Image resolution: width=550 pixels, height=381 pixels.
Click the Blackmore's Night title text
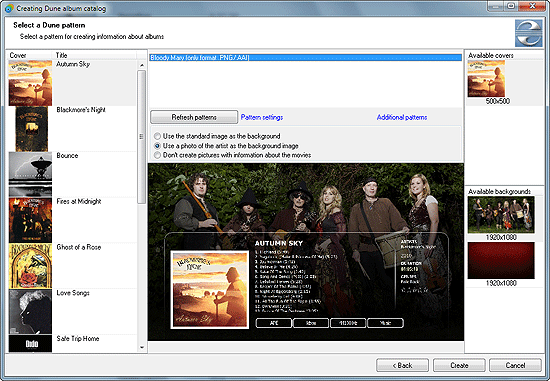point(81,110)
